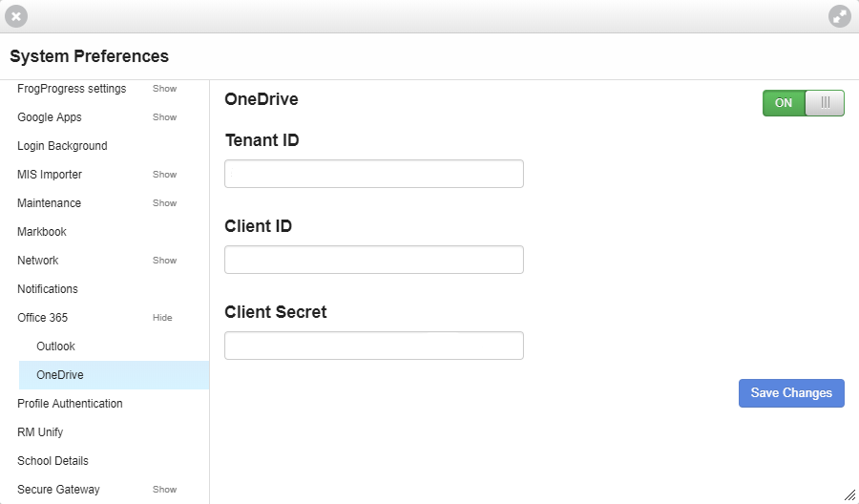The height and width of the screenshot is (504, 859).
Task: Select OneDrive under Office 365
Action: [114, 375]
